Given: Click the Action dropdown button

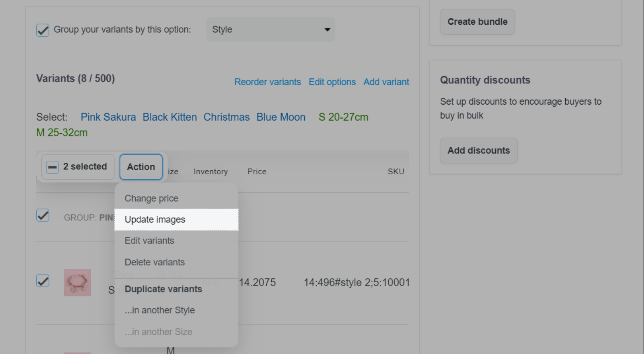Looking at the screenshot, I should pyautogui.click(x=141, y=167).
